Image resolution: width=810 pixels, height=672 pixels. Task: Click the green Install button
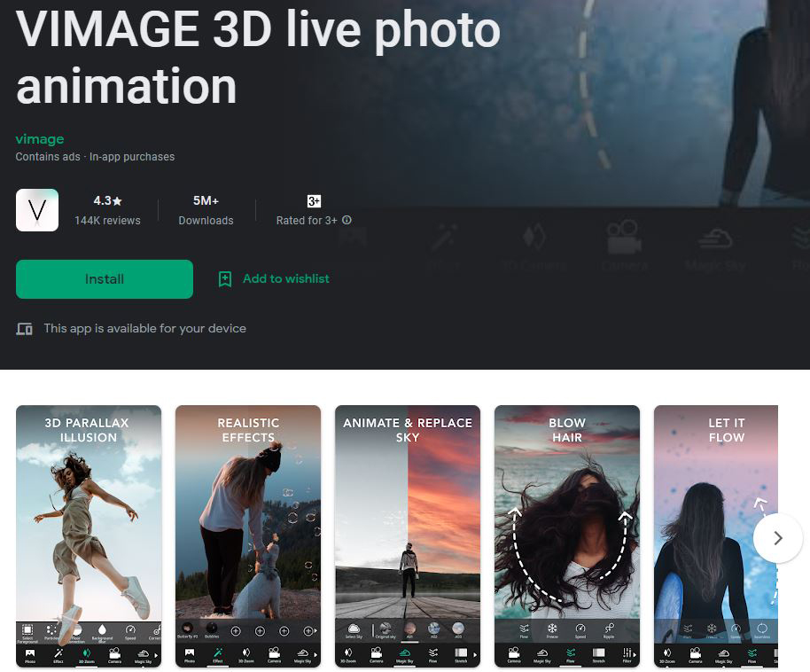coord(105,279)
